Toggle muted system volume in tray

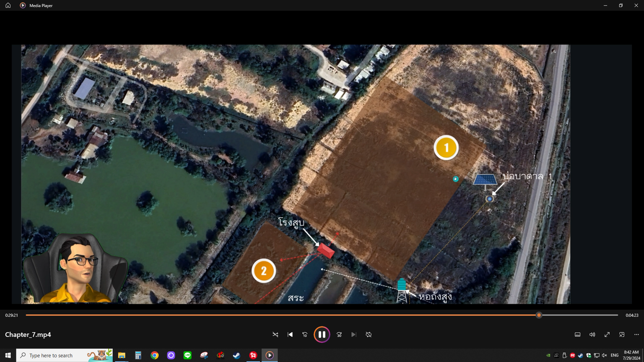click(604, 355)
